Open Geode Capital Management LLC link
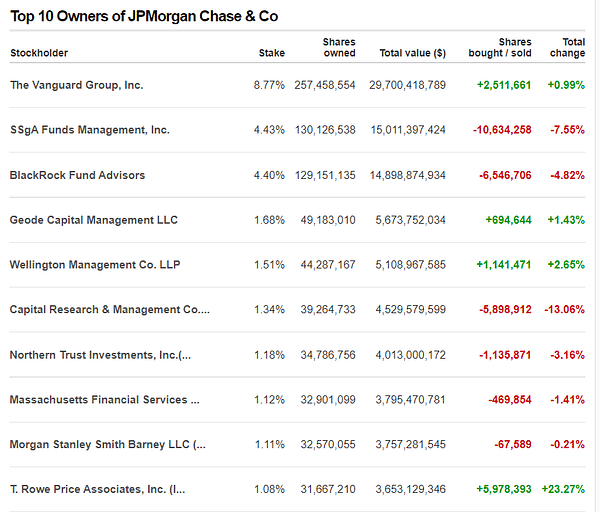 pos(94,220)
